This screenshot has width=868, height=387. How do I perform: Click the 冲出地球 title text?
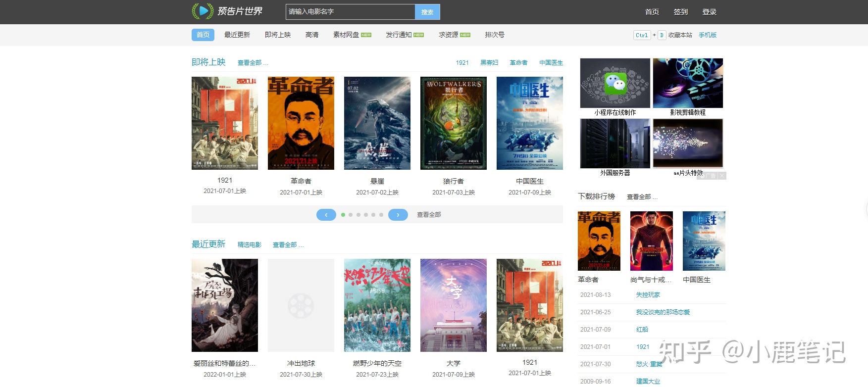301,363
